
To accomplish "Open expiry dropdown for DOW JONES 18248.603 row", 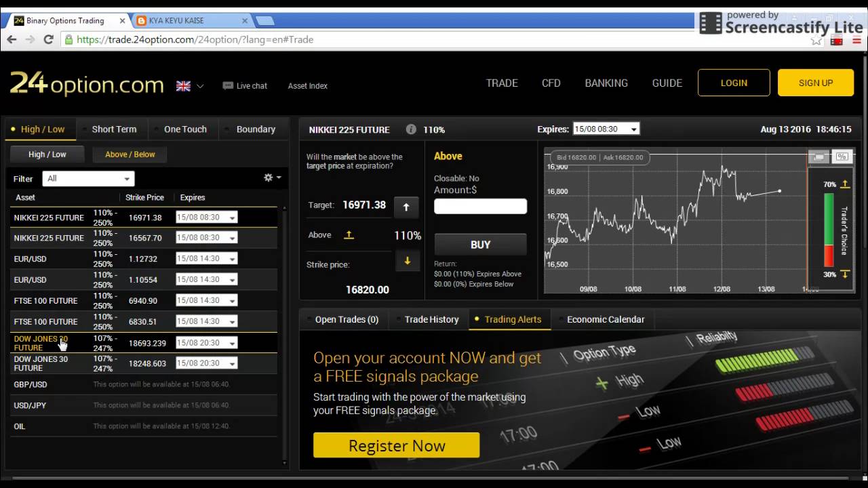I will pos(206,363).
